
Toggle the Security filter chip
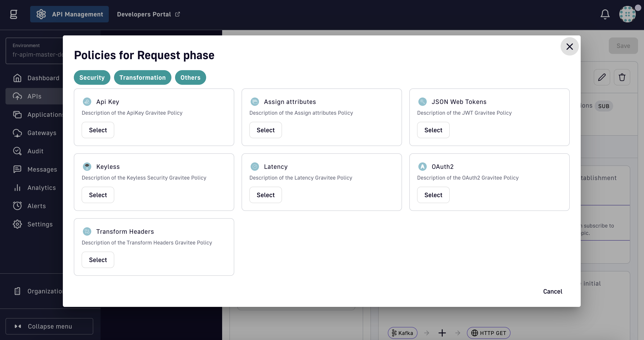(x=92, y=77)
